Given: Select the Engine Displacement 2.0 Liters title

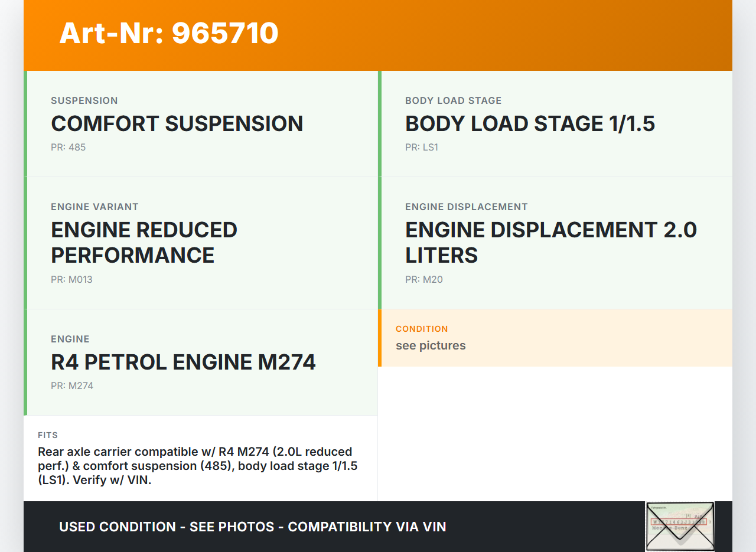Looking at the screenshot, I should [550, 243].
